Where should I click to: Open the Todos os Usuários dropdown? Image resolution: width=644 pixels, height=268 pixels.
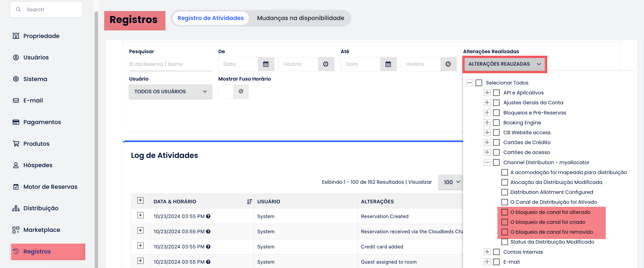click(x=170, y=91)
